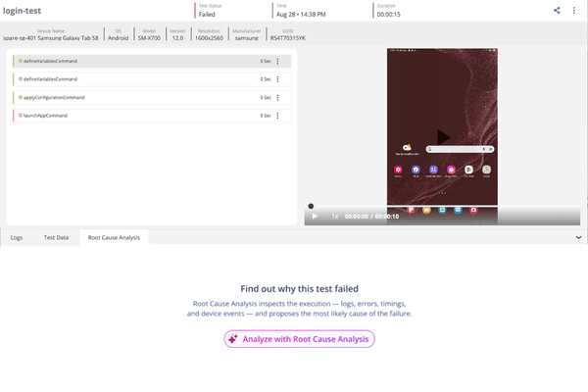Viewport: 588px width, 392px height.
Task: Play the recording with the bottom play button
Action: (315, 216)
